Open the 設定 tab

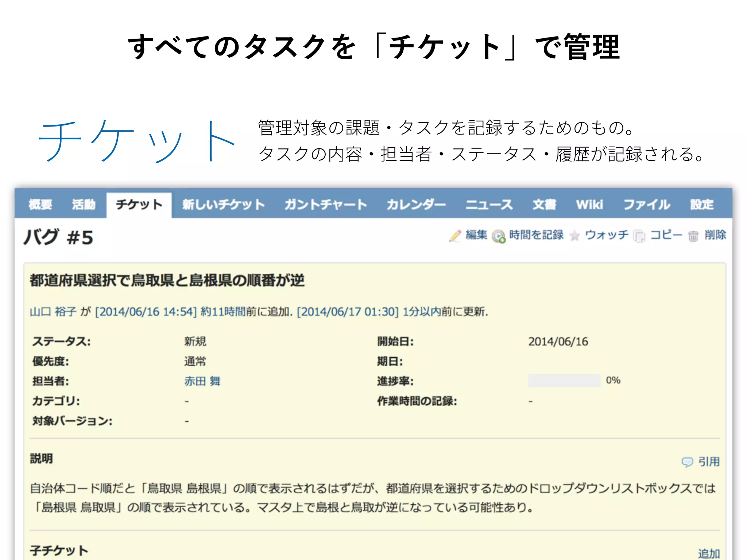[x=702, y=205]
